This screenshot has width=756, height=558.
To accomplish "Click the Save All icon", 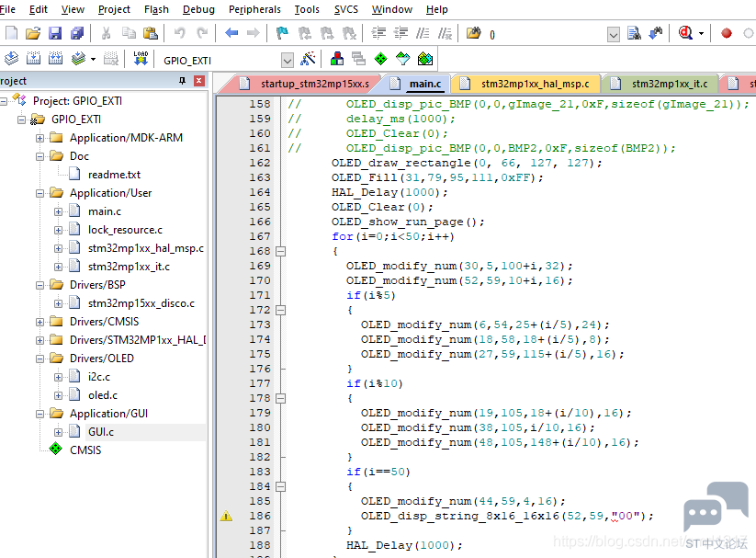I will point(77,33).
